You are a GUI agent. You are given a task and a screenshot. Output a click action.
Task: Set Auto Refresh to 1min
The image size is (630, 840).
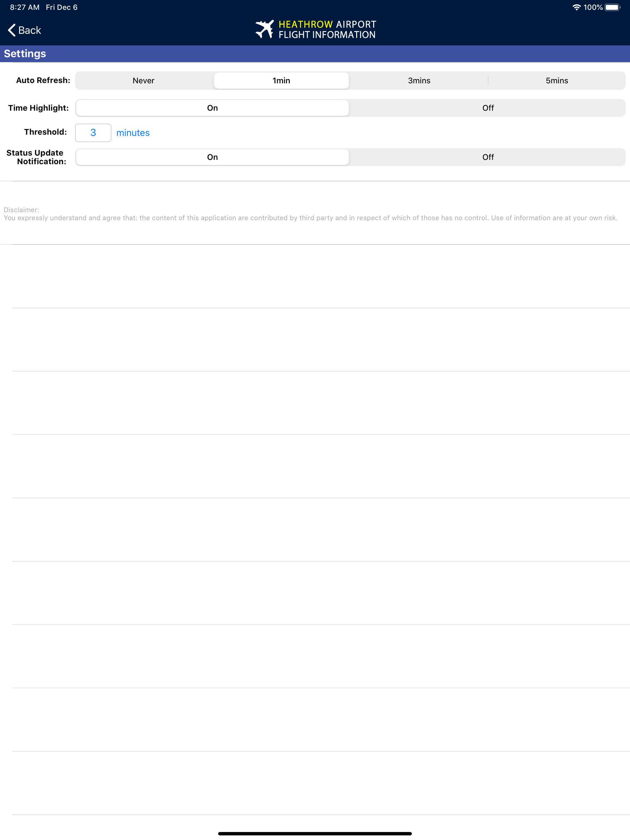(281, 81)
